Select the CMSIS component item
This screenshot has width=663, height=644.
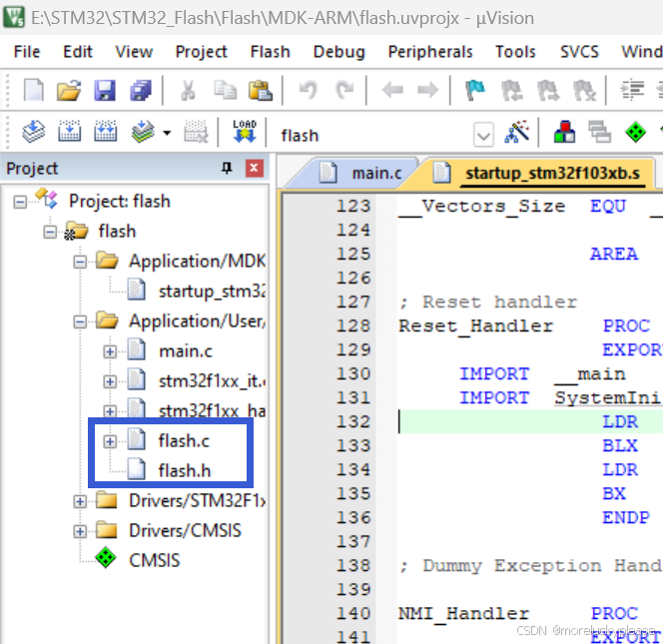pos(155,561)
